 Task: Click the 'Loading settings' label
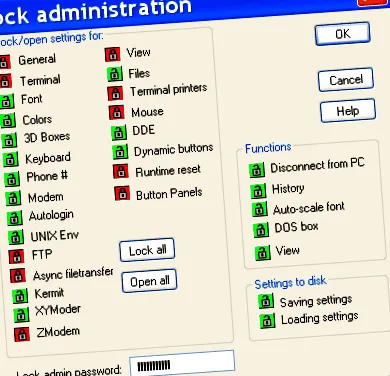point(320,318)
